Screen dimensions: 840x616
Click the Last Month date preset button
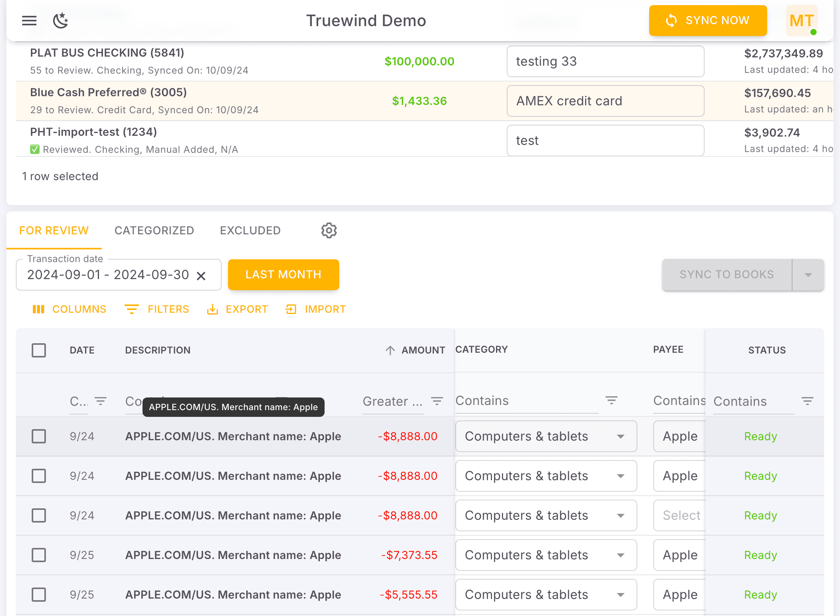[x=283, y=274]
